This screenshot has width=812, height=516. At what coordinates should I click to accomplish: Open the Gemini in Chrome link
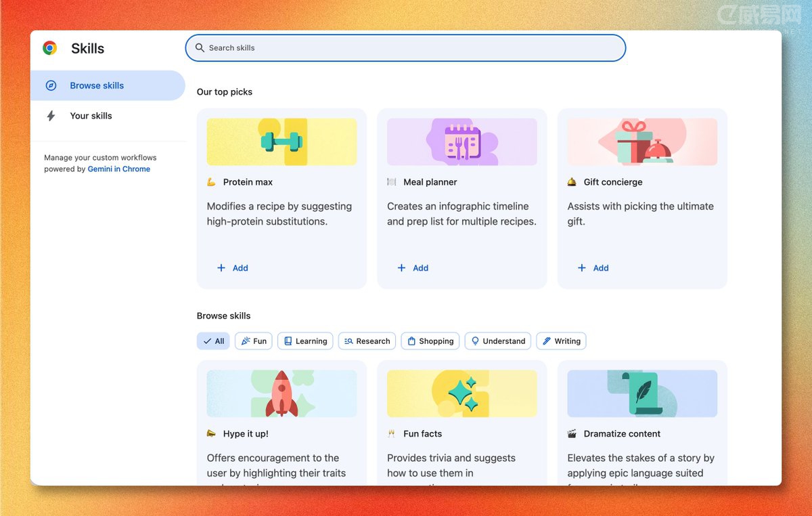click(x=118, y=169)
